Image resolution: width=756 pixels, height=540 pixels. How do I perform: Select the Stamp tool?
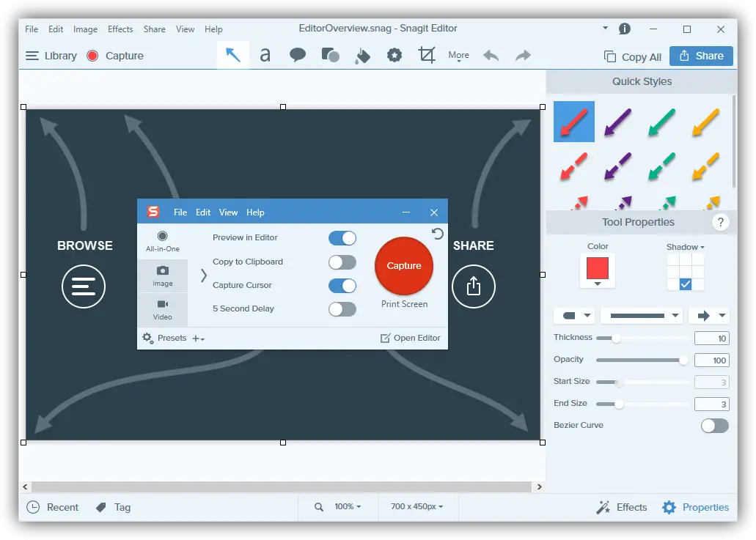point(394,56)
